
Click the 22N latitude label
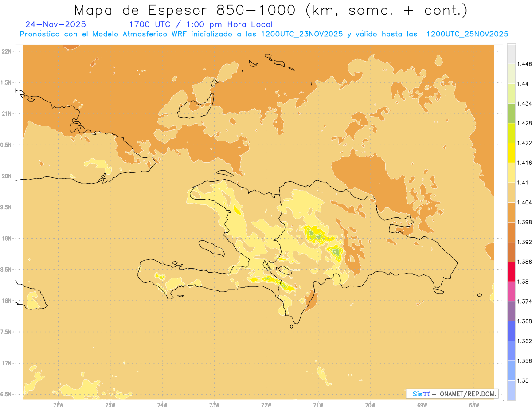tap(7, 51)
